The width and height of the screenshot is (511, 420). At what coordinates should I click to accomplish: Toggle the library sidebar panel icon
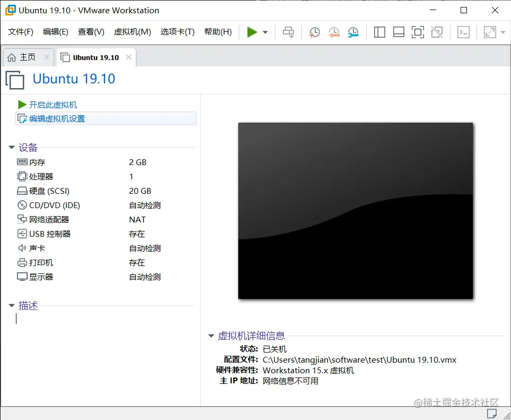[379, 32]
